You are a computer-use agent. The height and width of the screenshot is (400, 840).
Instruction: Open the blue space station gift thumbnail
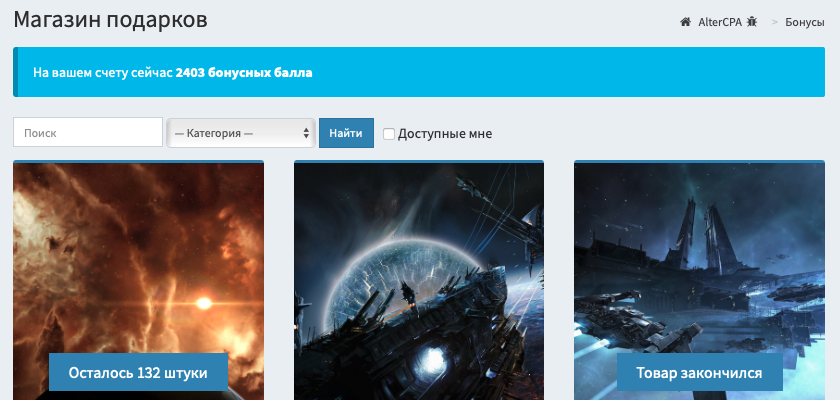[699, 281]
